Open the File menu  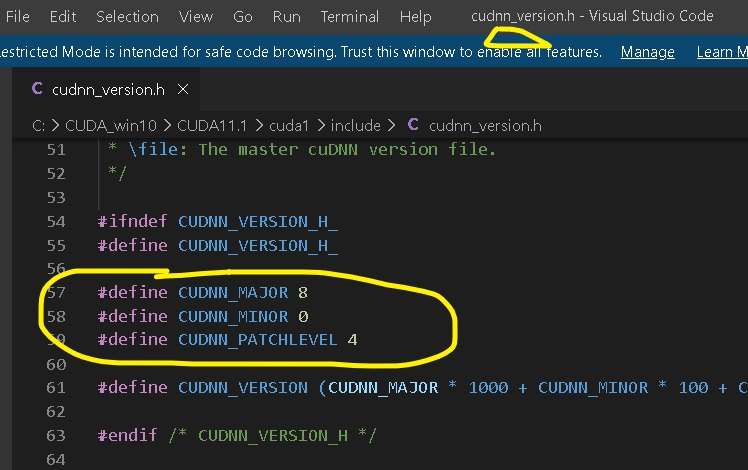18,17
